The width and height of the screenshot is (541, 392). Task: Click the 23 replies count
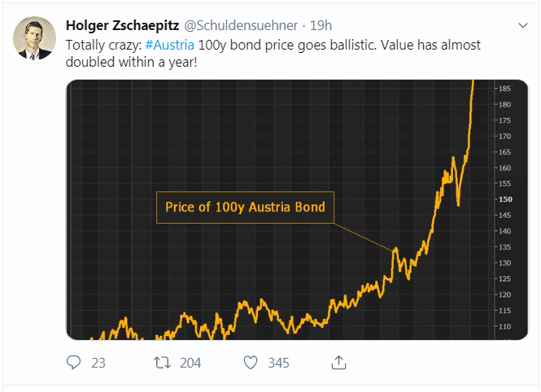98,363
